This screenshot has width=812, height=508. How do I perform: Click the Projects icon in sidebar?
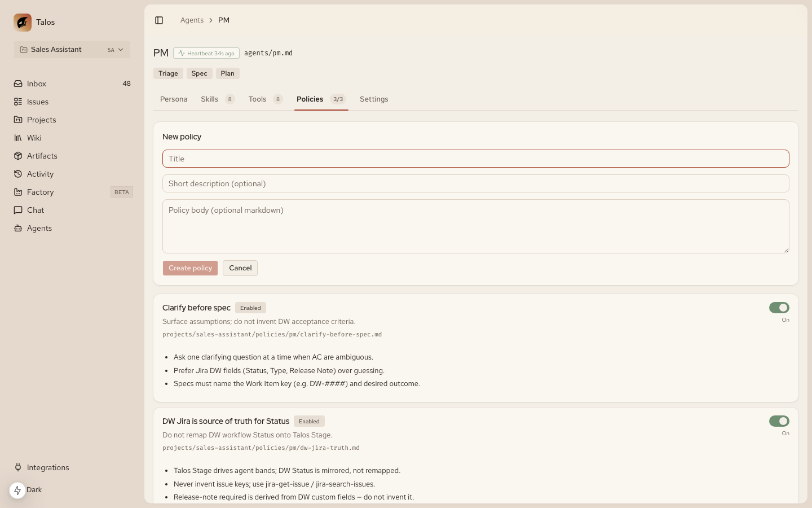pyautogui.click(x=18, y=120)
